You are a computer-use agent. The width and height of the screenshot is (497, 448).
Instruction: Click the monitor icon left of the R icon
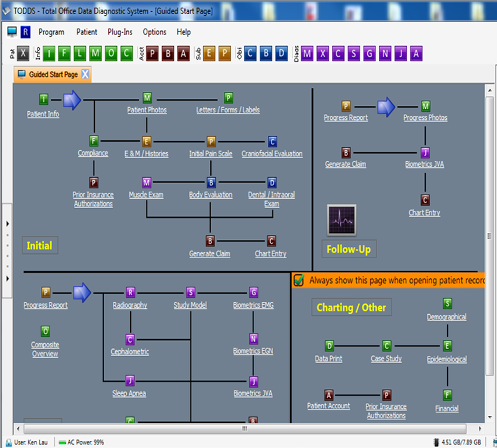pos(12,32)
